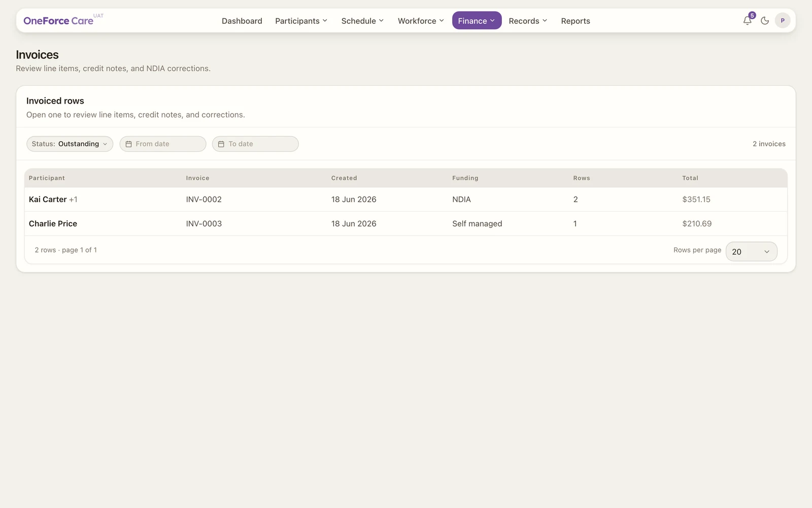Open the Reports page

pyautogui.click(x=576, y=21)
